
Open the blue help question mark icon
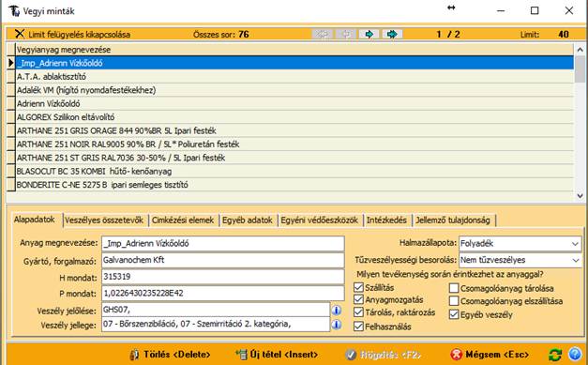[575, 354]
